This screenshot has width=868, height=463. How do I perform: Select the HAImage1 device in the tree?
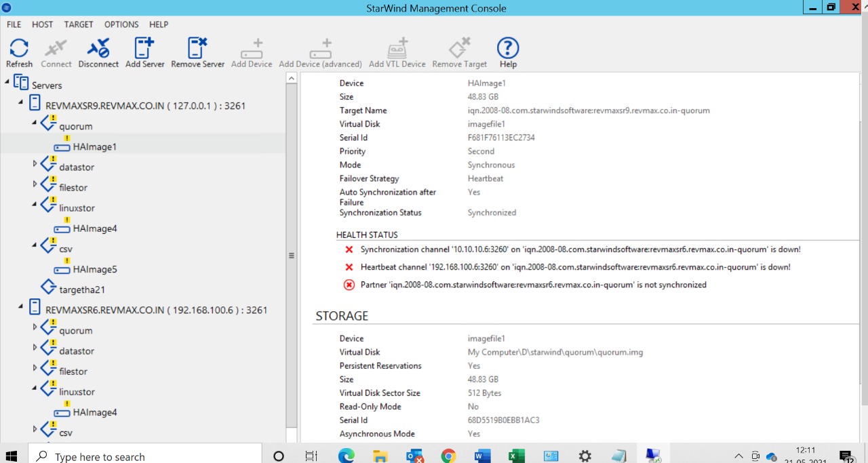coord(95,146)
